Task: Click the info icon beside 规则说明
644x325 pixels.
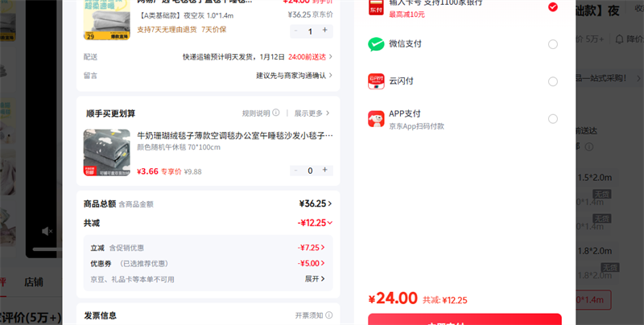Action: tap(276, 113)
